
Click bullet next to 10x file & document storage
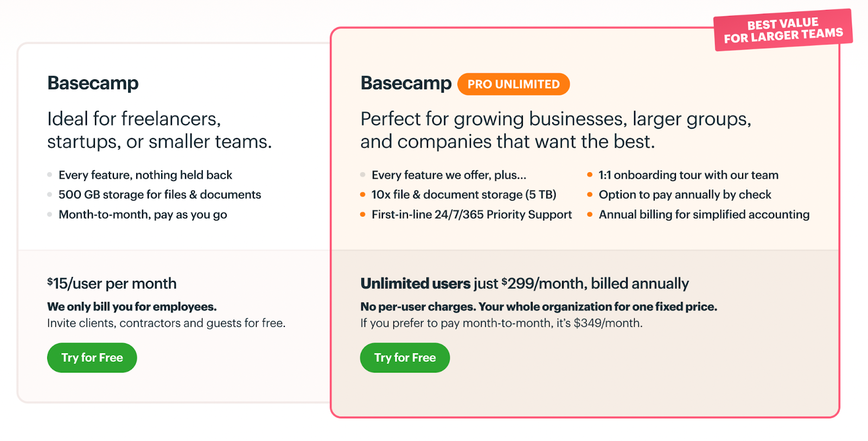click(x=362, y=194)
